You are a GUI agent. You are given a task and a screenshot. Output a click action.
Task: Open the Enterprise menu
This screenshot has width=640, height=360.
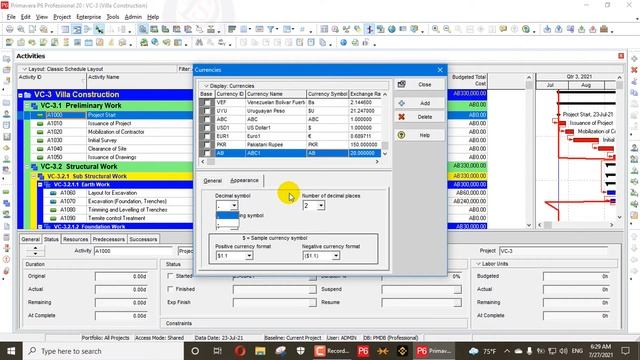[89, 17]
